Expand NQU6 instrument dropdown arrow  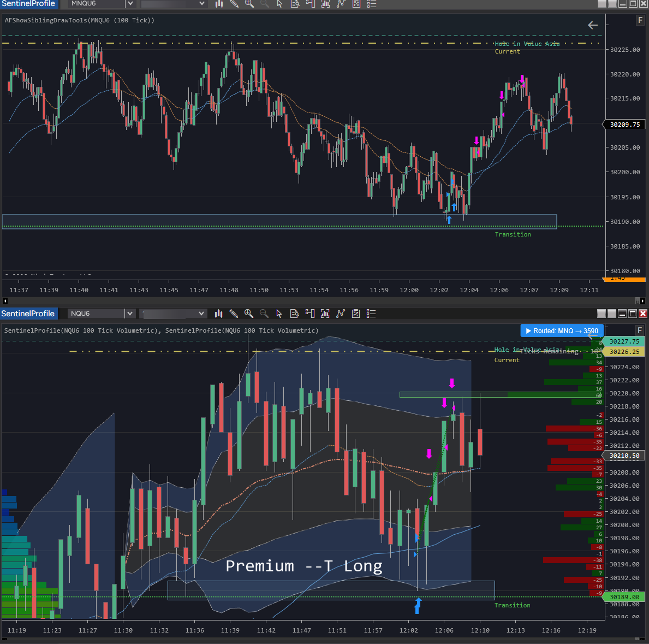[x=130, y=314]
